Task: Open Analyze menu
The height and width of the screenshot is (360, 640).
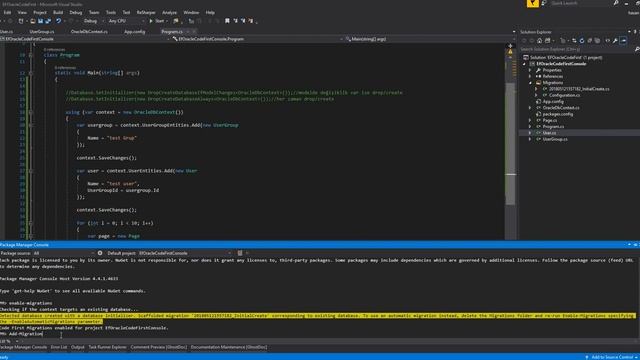Action: click(169, 13)
